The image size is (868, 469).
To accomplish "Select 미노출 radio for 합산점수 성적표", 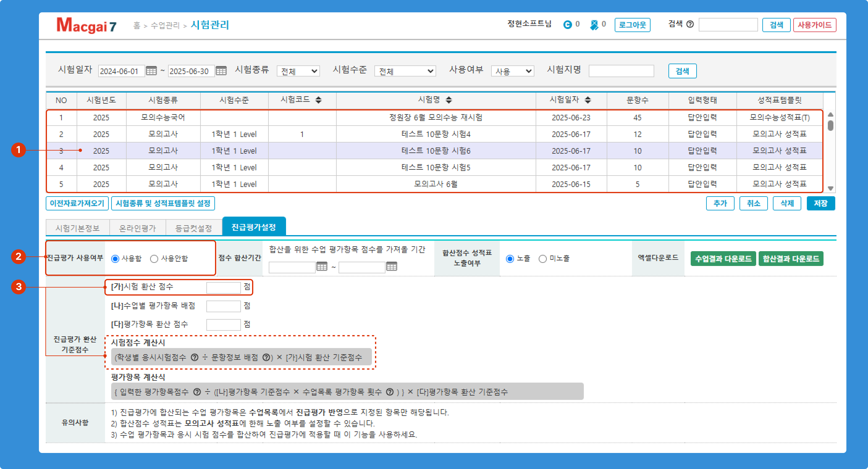I will tap(542, 259).
